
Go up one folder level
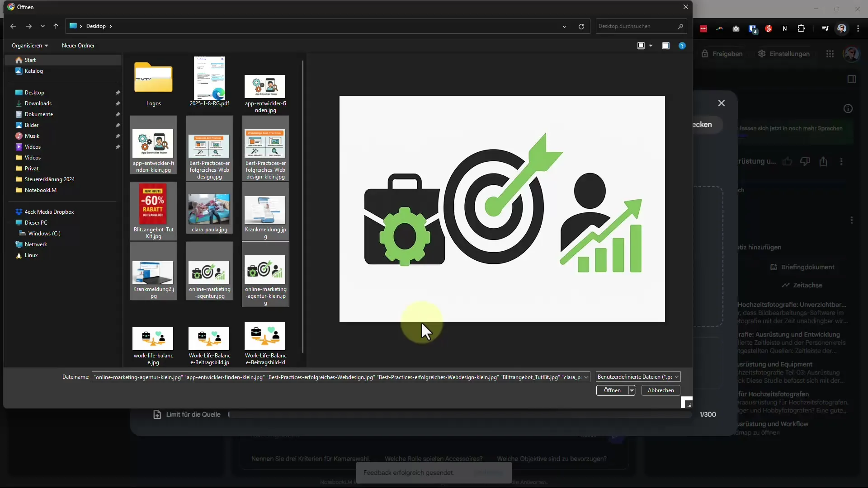pyautogui.click(x=56, y=26)
